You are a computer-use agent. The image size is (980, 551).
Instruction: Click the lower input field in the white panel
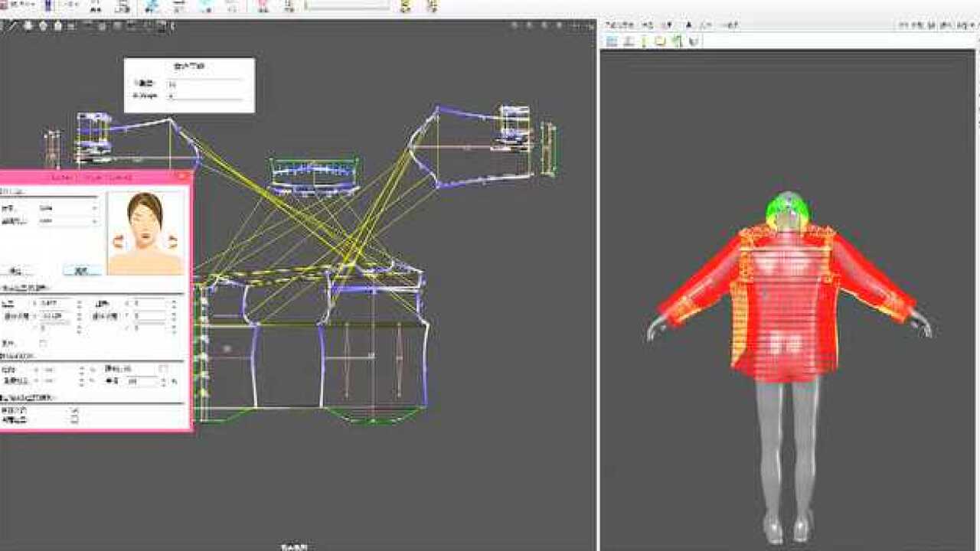[205, 96]
